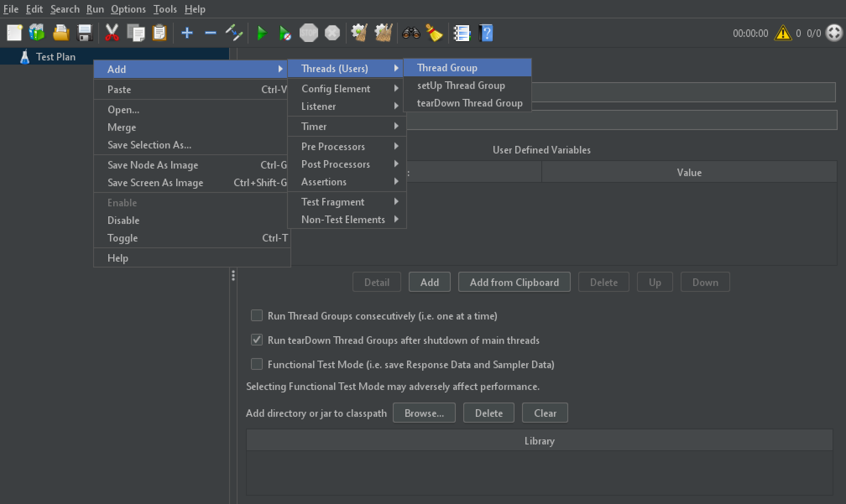
Task: Click the Save floppy disk icon
Action: [85, 33]
